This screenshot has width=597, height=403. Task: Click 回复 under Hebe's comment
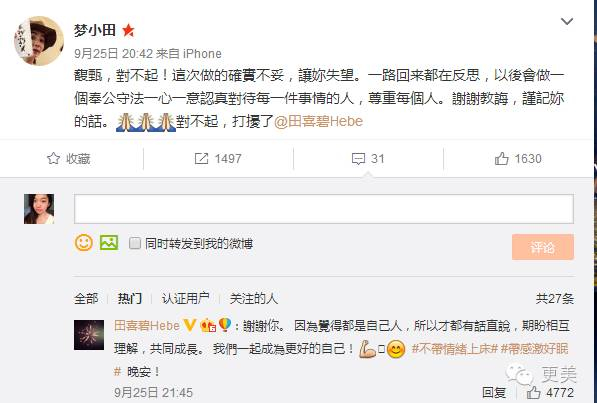[494, 392]
